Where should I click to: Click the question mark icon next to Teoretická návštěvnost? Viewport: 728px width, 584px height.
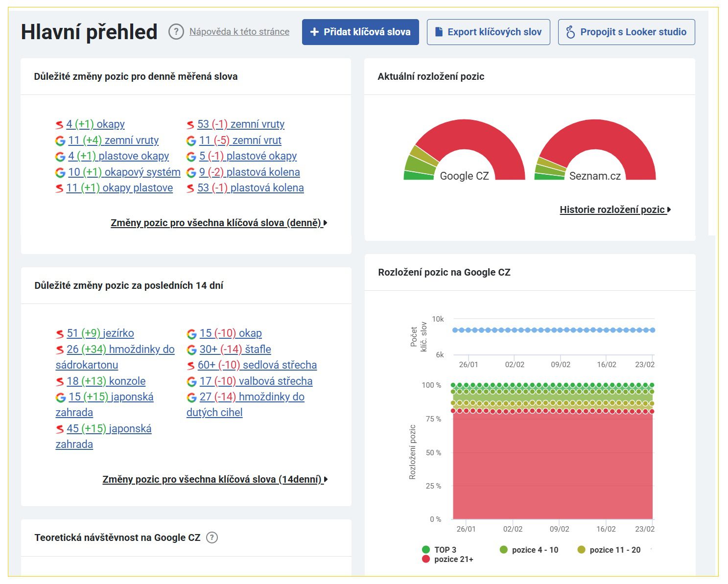point(211,537)
